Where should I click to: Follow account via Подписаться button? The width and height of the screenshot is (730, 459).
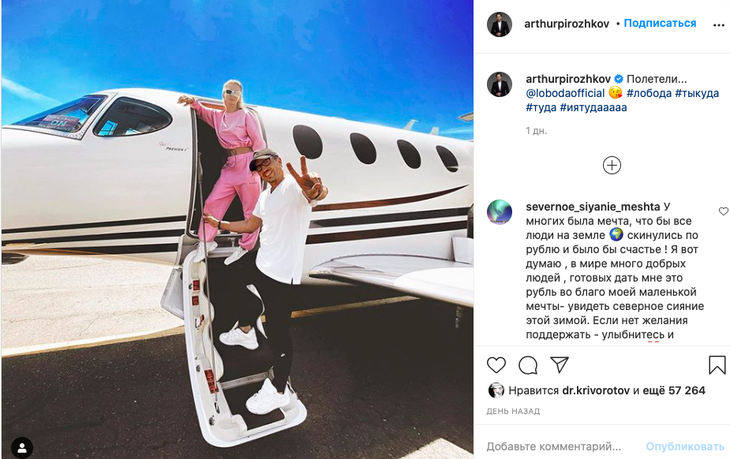tap(660, 23)
